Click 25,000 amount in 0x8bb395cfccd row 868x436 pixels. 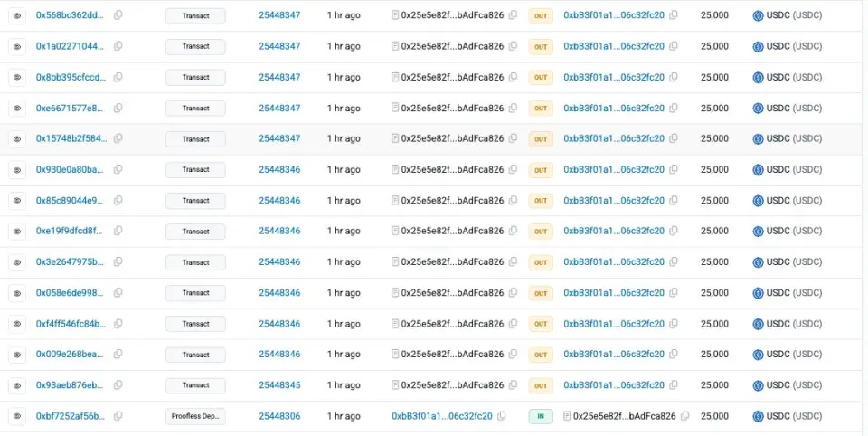714,77
